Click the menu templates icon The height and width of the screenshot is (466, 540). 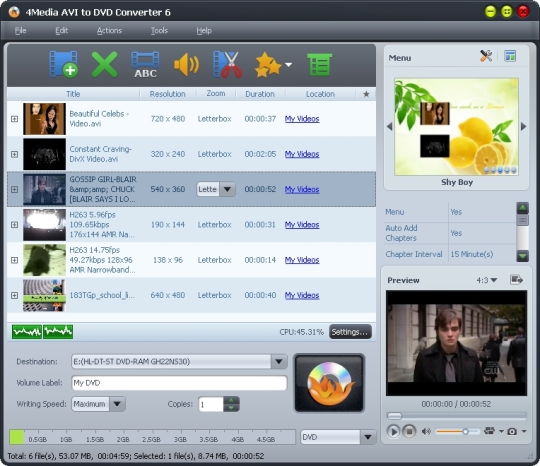510,56
